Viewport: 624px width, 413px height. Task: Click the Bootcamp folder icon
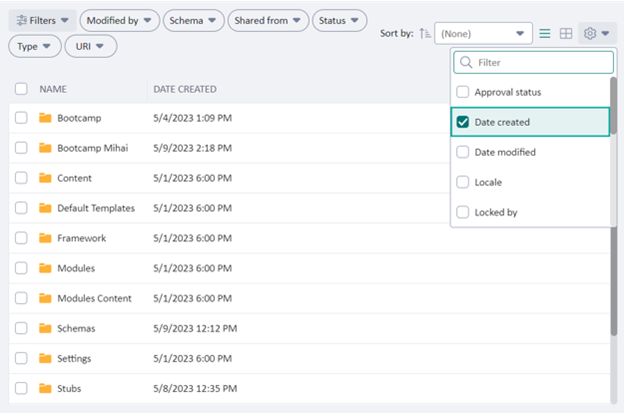click(45, 118)
